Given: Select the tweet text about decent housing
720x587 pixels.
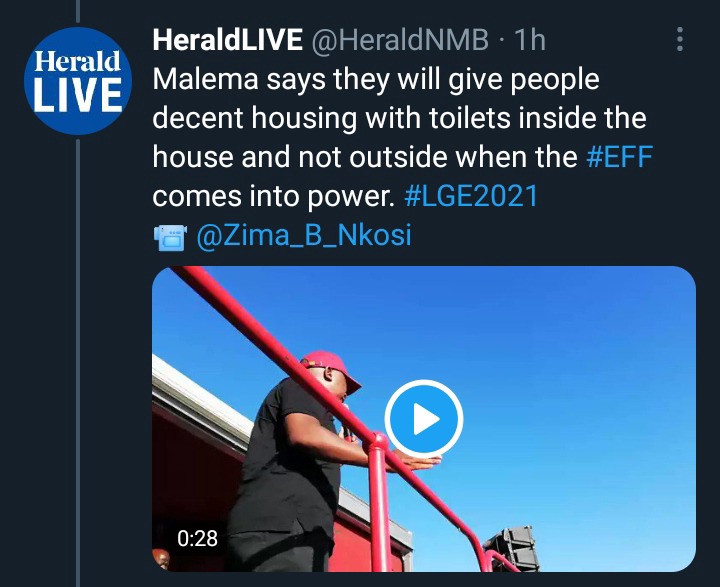Looking at the screenshot, I should (x=402, y=138).
